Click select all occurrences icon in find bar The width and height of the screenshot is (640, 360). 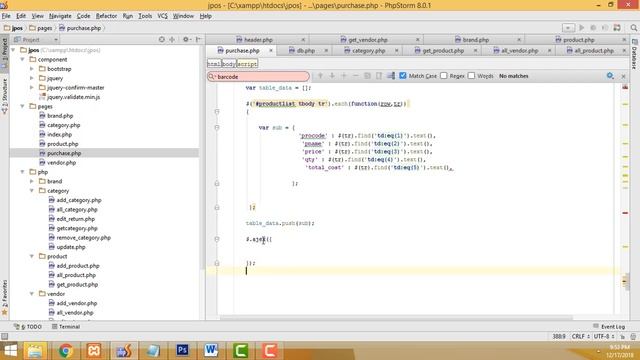tap(367, 76)
